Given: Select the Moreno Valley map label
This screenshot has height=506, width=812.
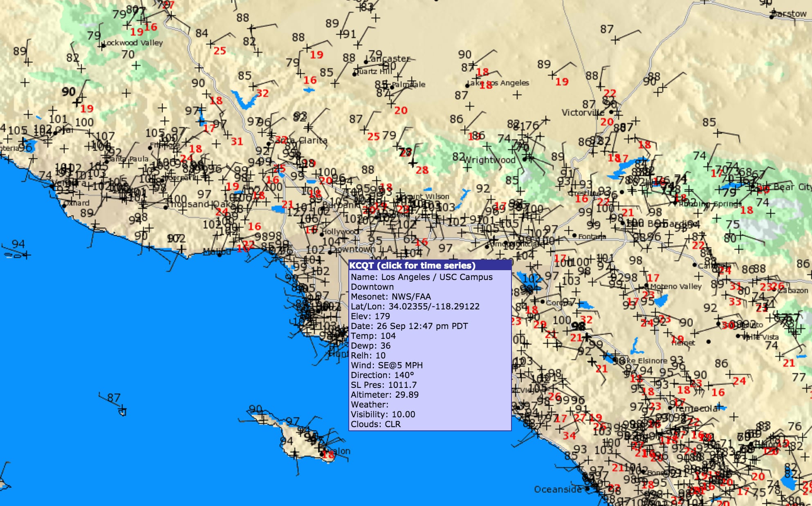Looking at the screenshot, I should click(676, 287).
